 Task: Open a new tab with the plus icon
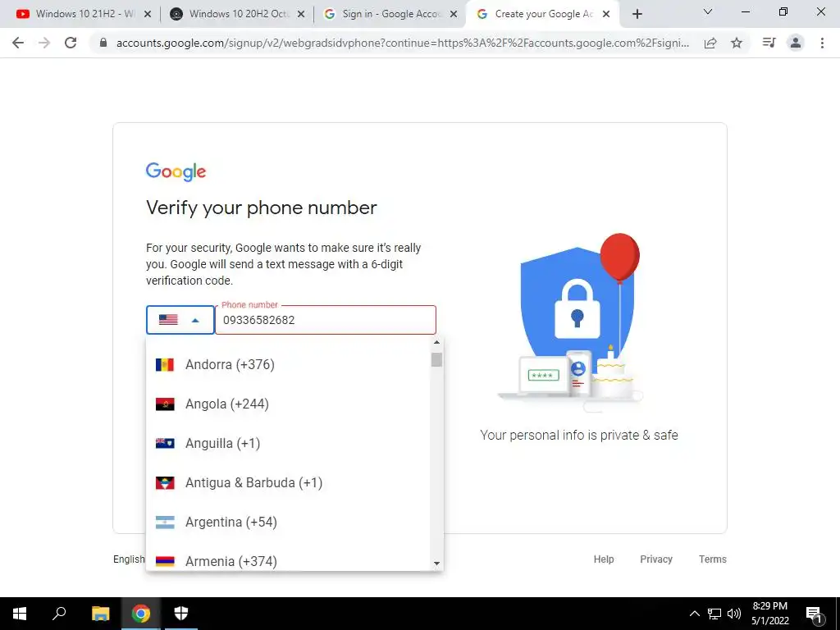(637, 14)
